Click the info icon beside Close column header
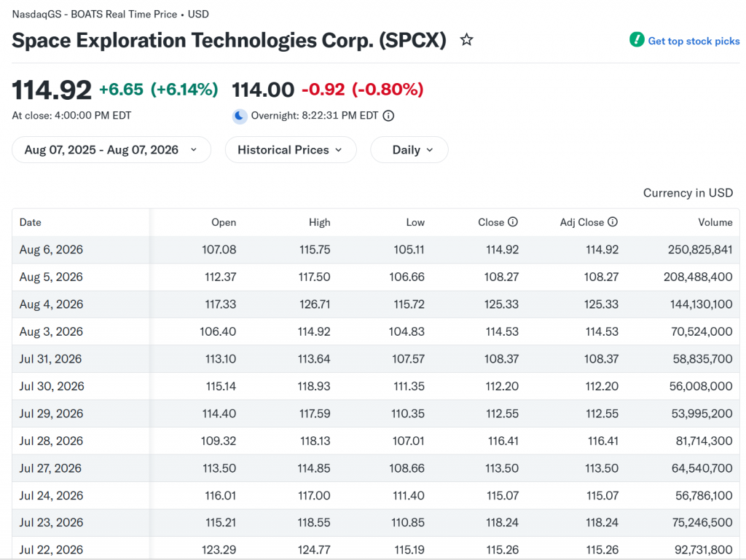The image size is (746, 560). pos(512,222)
